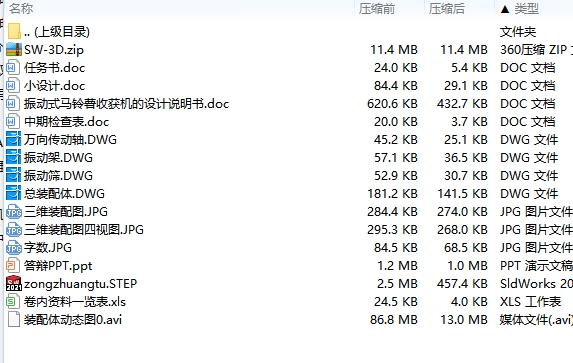Screen dimensions: 573x363
Task: Select the 振动筛.DWG file name
Action: click(x=58, y=175)
